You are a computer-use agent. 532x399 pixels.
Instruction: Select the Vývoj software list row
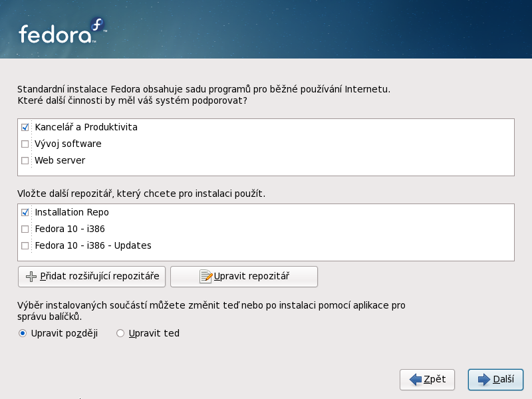pos(266,144)
